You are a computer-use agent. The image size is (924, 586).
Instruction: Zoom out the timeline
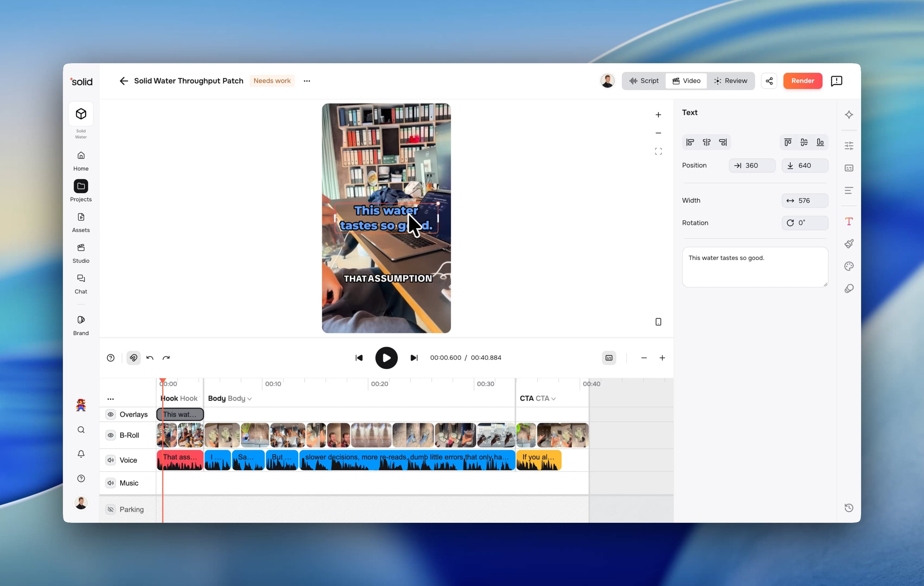pyautogui.click(x=644, y=358)
